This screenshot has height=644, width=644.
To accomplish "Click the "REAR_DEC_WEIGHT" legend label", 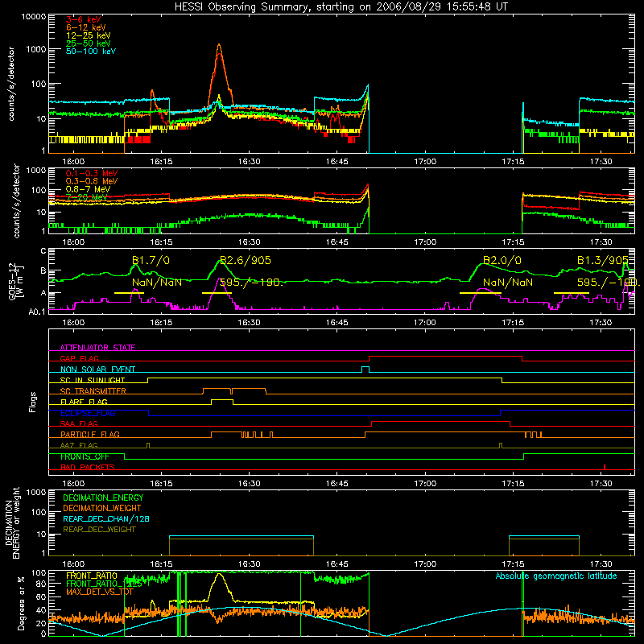I will 99,530.
